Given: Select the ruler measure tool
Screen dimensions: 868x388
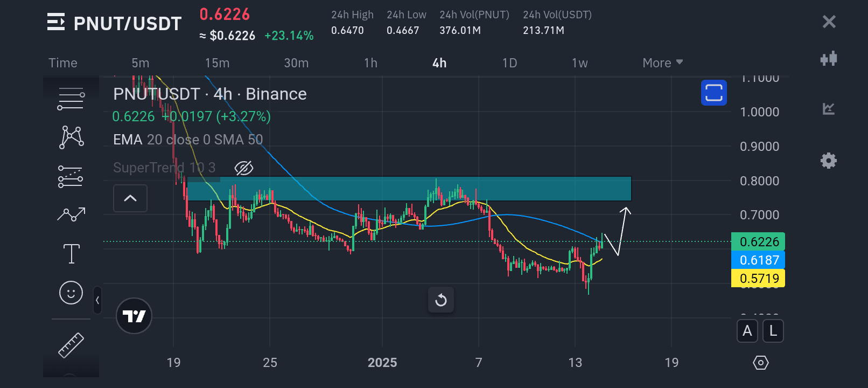Looking at the screenshot, I should (x=71, y=345).
